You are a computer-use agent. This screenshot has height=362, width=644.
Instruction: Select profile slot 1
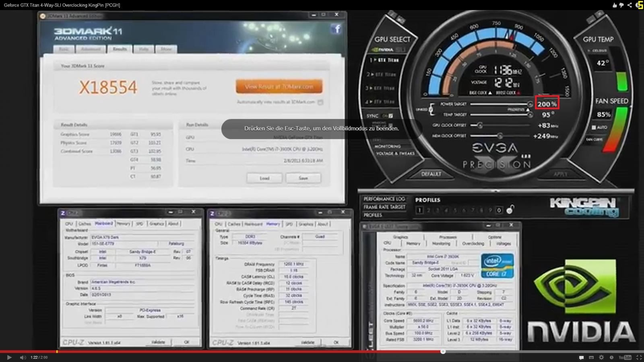pyautogui.click(x=419, y=210)
